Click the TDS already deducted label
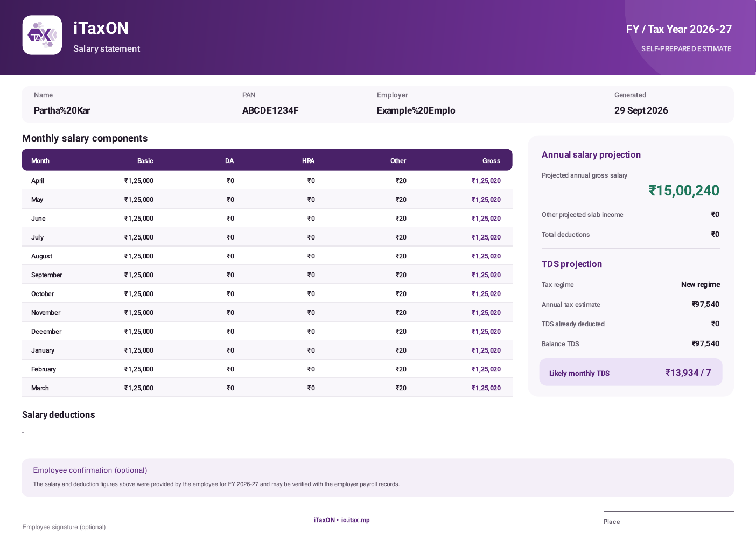Image resolution: width=756 pixels, height=534 pixels. [x=573, y=324]
